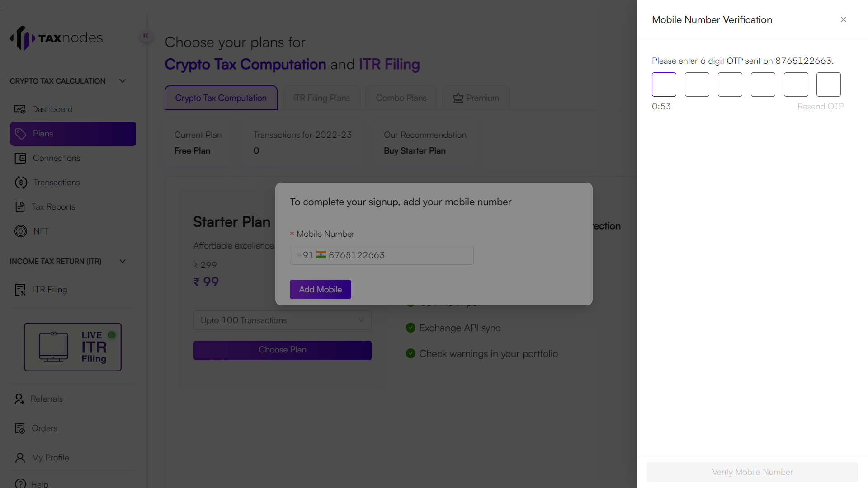
Task: Switch to the ITR Filing Plans tab
Action: [x=321, y=98]
